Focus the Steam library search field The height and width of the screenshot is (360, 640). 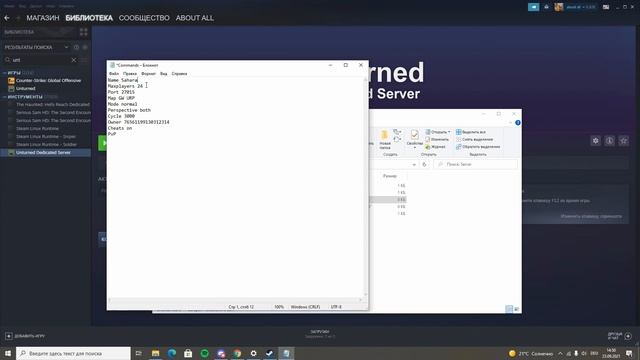tap(40, 60)
